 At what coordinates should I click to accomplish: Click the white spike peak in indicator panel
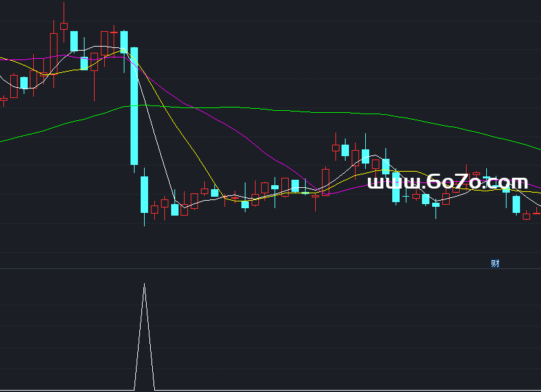(x=144, y=286)
